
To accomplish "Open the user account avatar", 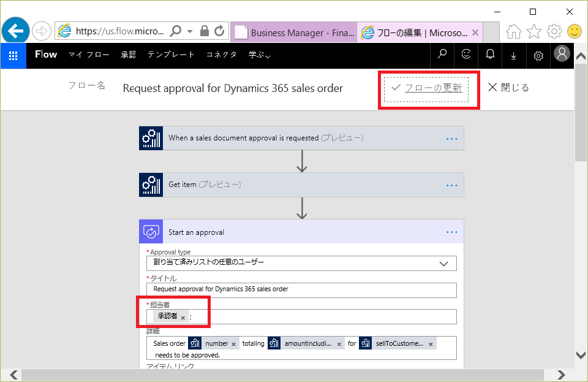I will (562, 54).
